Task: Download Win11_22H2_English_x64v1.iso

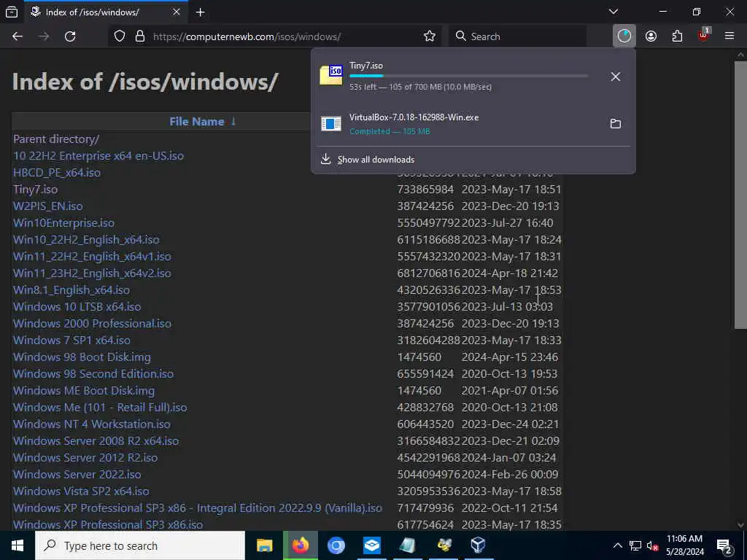Action: point(92,256)
